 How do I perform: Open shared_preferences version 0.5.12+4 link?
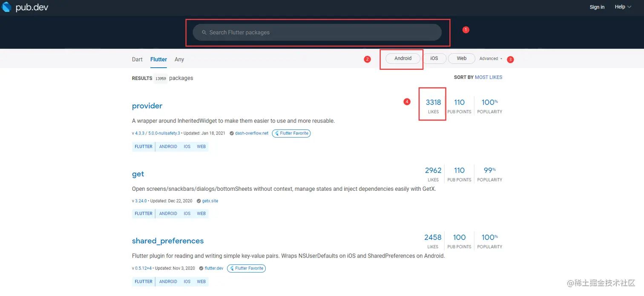(144, 268)
